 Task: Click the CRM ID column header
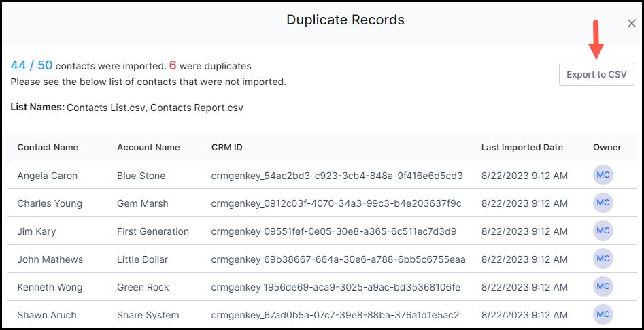tap(226, 147)
